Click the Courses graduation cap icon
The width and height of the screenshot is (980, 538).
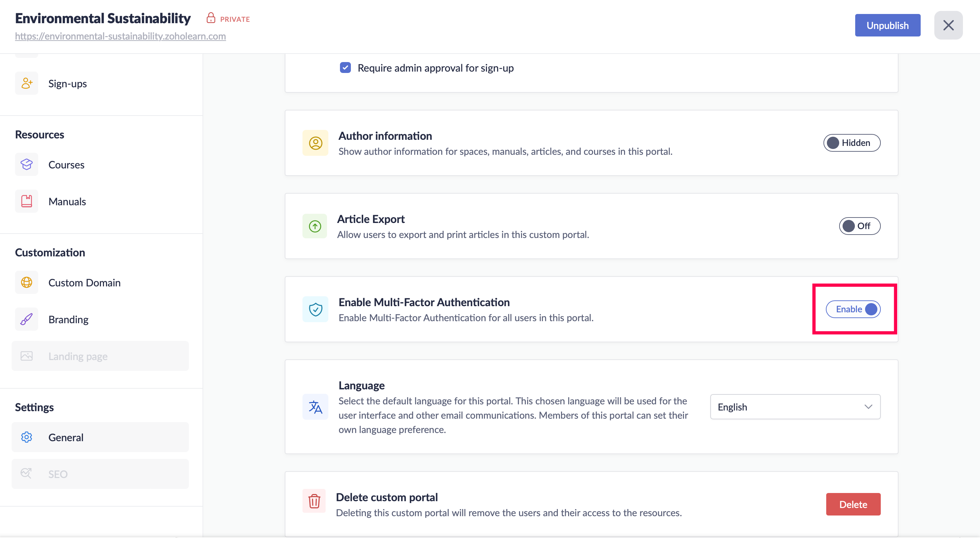(x=27, y=164)
